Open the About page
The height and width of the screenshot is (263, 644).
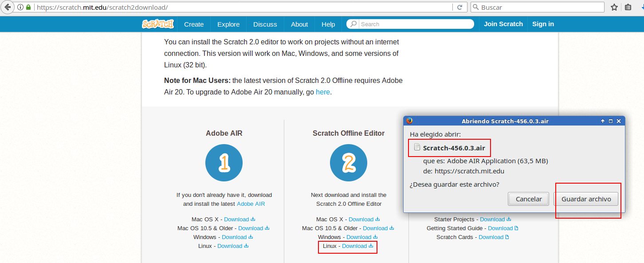299,24
